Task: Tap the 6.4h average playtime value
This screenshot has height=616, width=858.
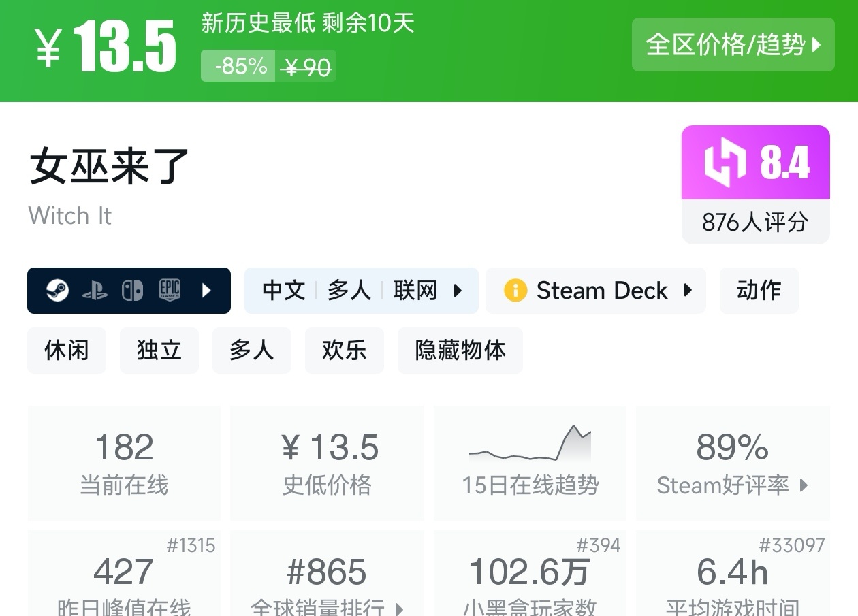Action: (733, 572)
